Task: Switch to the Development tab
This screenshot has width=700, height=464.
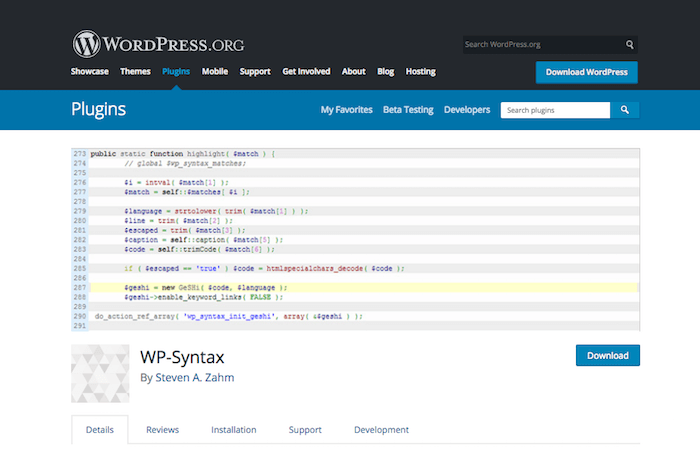Action: coord(381,430)
